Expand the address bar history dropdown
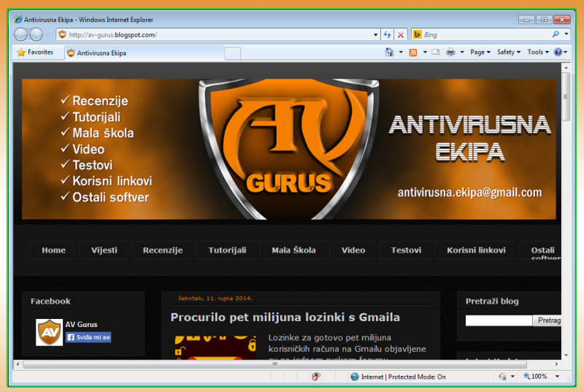The height and width of the screenshot is (392, 584). click(x=375, y=35)
